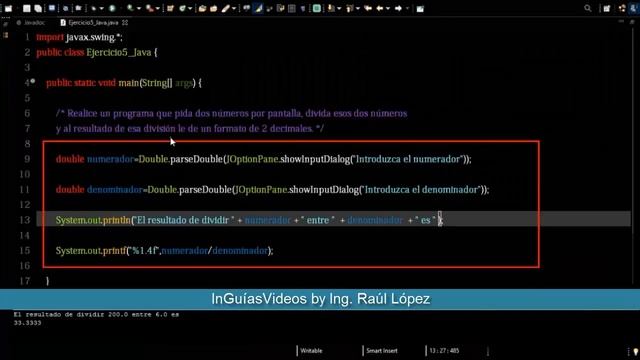Click the 'args' parameter on line 4
The width and height of the screenshot is (640, 360).
pos(184,83)
